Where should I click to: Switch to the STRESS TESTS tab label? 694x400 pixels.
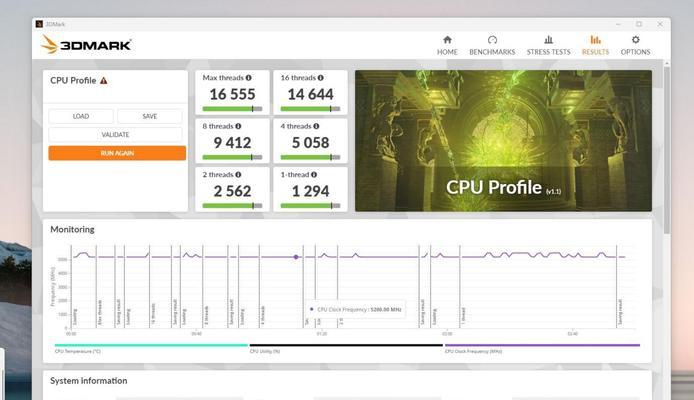pos(548,52)
